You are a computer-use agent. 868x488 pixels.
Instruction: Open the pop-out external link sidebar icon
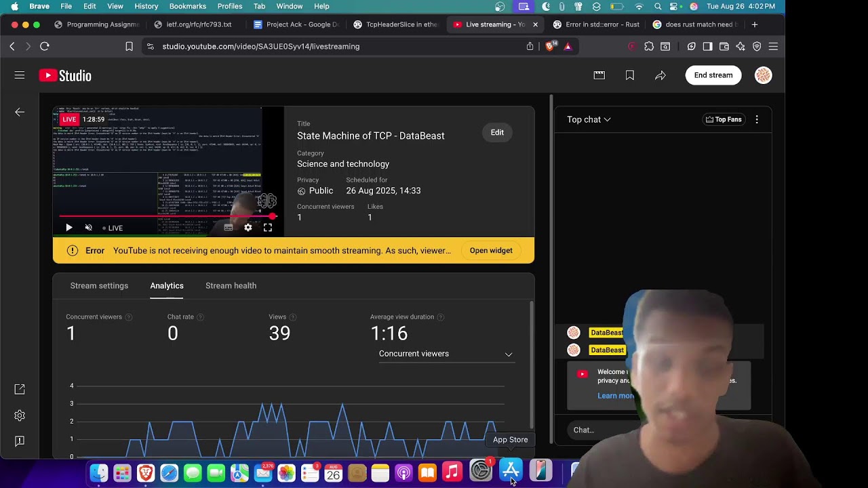coord(20,389)
